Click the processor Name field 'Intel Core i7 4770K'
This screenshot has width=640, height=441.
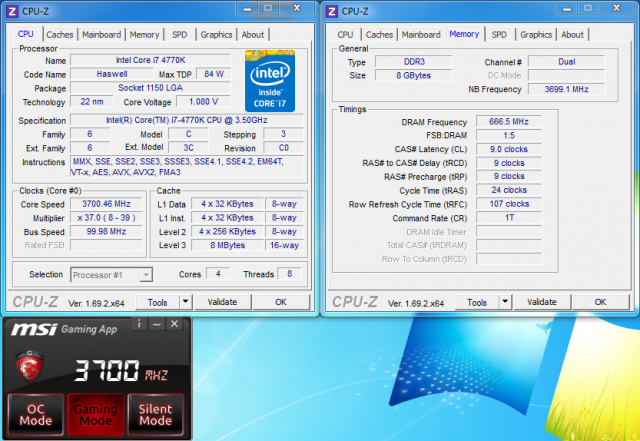click(151, 60)
